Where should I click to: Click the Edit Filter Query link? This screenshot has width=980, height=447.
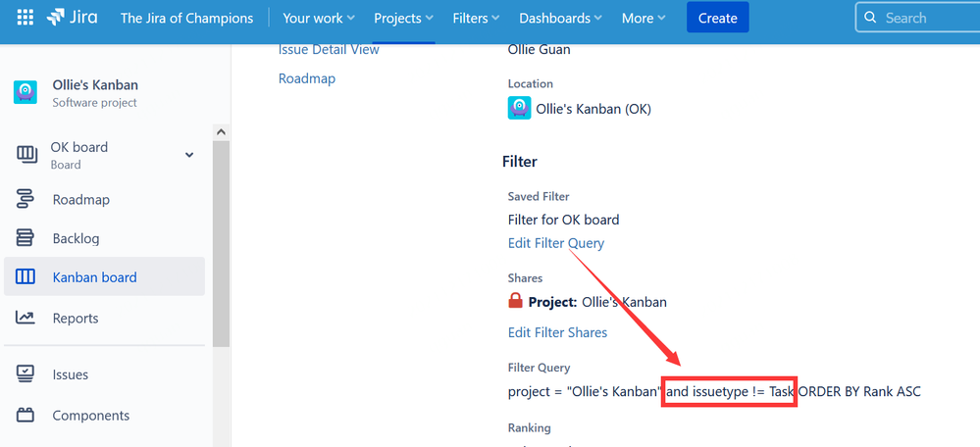[x=556, y=243]
